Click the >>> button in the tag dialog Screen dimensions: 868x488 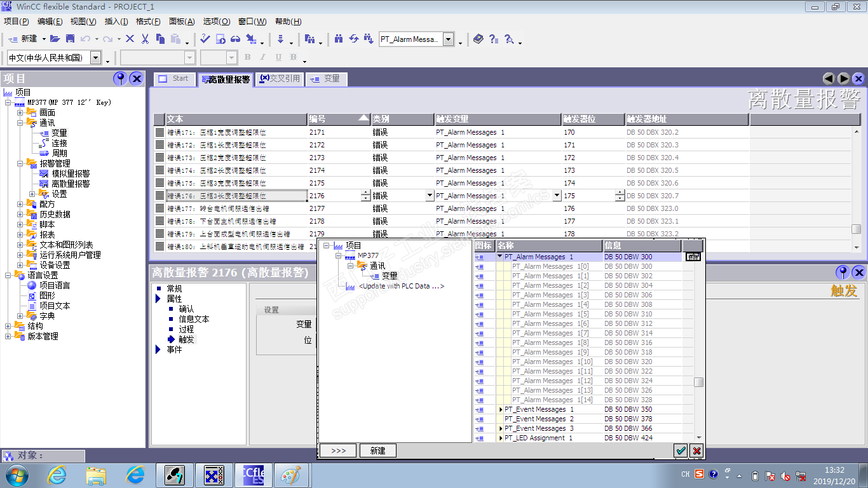[x=339, y=451]
